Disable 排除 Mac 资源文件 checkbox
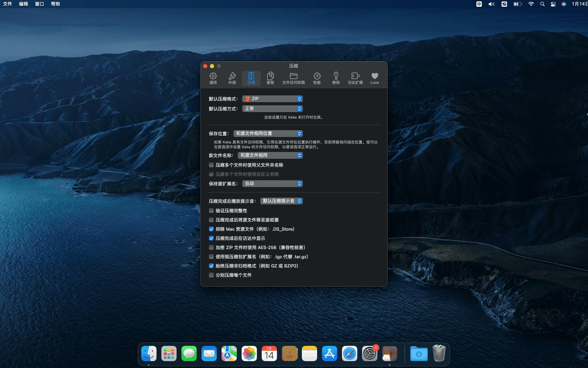This screenshot has width=588, height=368. click(211, 229)
